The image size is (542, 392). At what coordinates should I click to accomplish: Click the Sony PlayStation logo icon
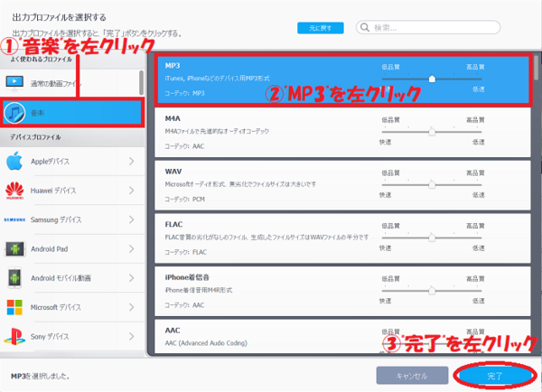tap(14, 336)
